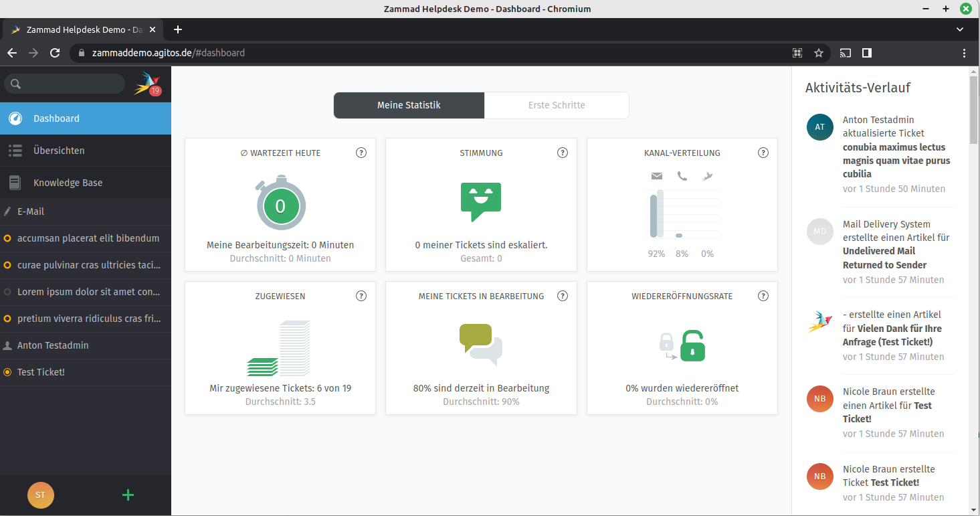The image size is (980, 516).
Task: Switch to the Erste Schritte tab
Action: tap(556, 105)
